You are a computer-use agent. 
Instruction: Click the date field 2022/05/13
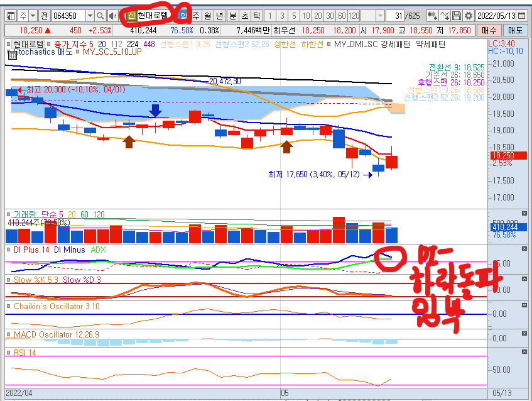496,16
